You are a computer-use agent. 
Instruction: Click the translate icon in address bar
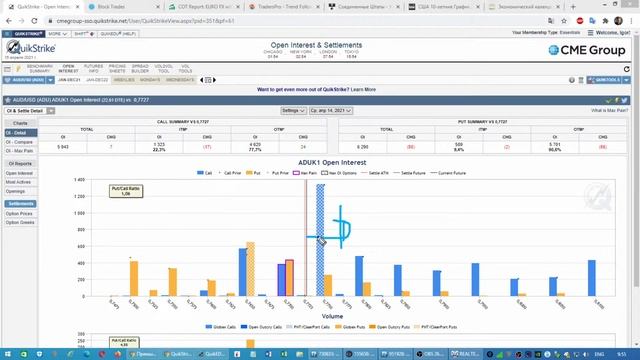551,21
